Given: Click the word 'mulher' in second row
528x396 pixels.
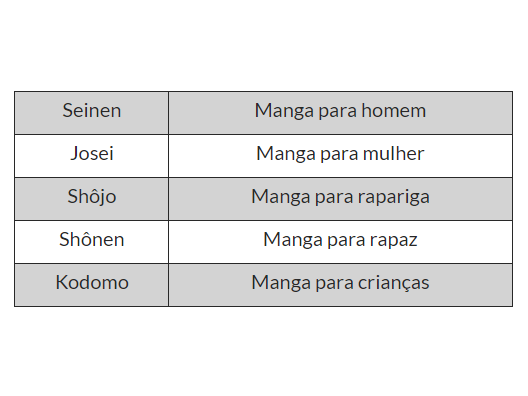Looking at the screenshot, I should tap(393, 154).
